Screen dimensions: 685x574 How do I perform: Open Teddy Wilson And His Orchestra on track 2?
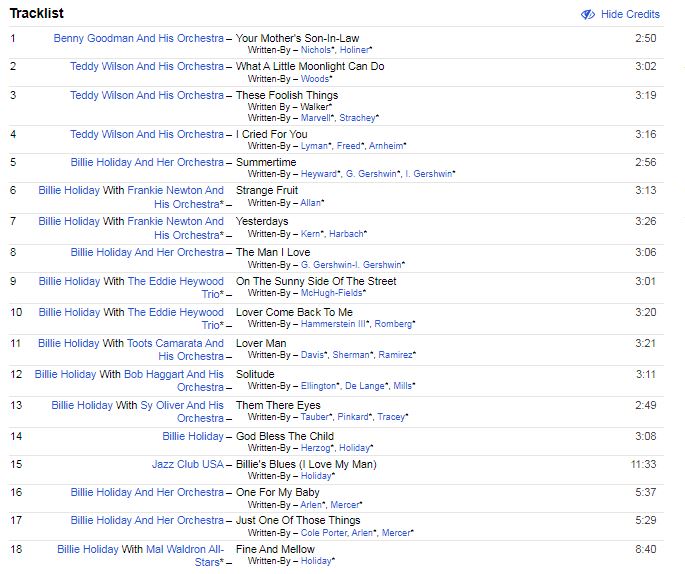(146, 66)
